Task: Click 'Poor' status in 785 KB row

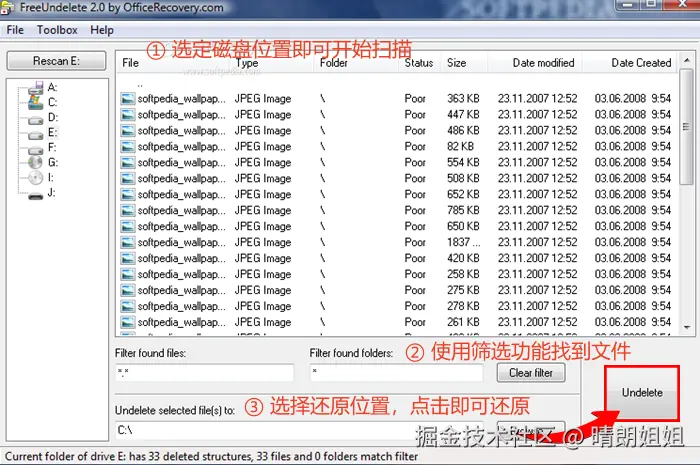Action: 415,211
